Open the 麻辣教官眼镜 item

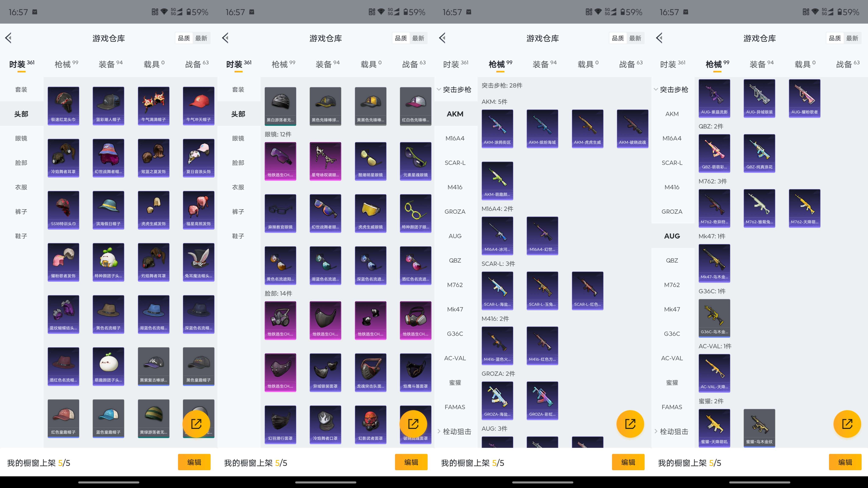[x=280, y=214]
